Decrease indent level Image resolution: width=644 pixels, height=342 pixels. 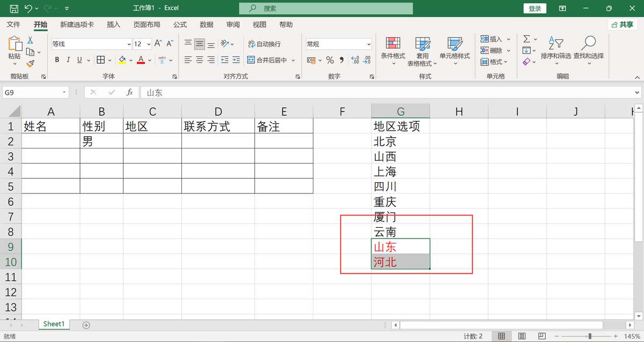225,60
